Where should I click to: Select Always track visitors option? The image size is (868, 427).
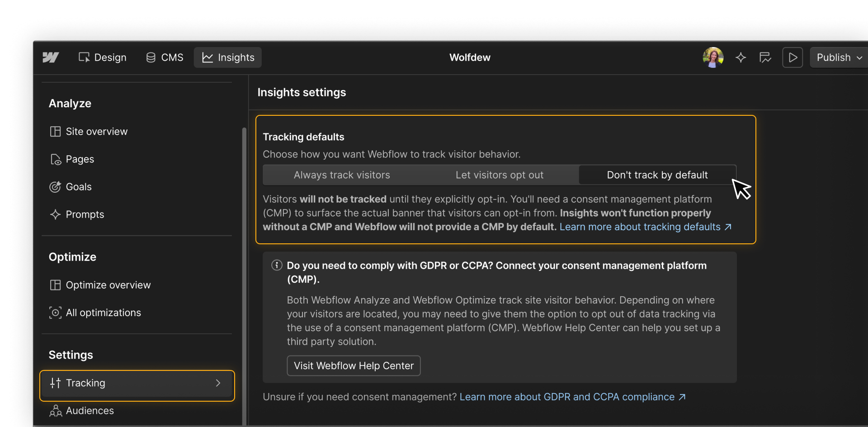click(x=342, y=175)
